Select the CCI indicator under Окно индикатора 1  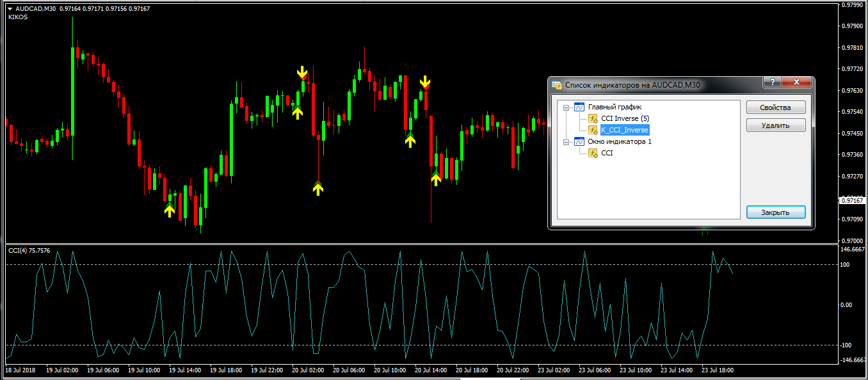pyautogui.click(x=607, y=154)
